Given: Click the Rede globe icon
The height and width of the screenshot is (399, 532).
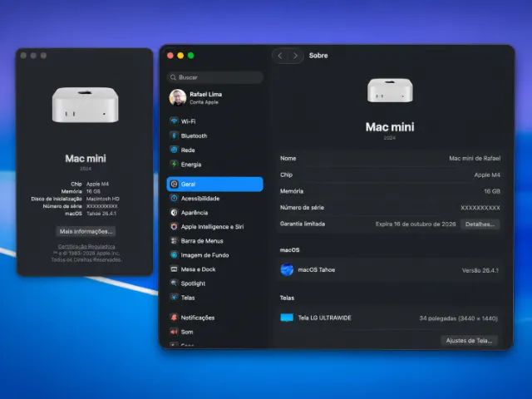Looking at the screenshot, I should [x=174, y=150].
